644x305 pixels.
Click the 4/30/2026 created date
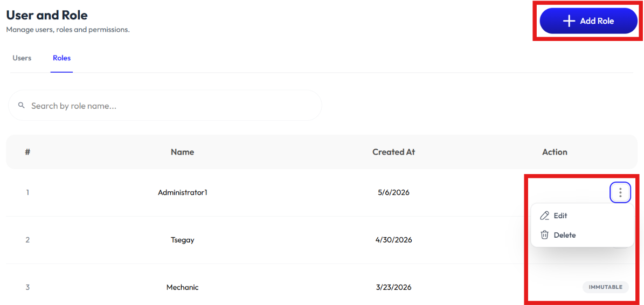[x=393, y=240]
